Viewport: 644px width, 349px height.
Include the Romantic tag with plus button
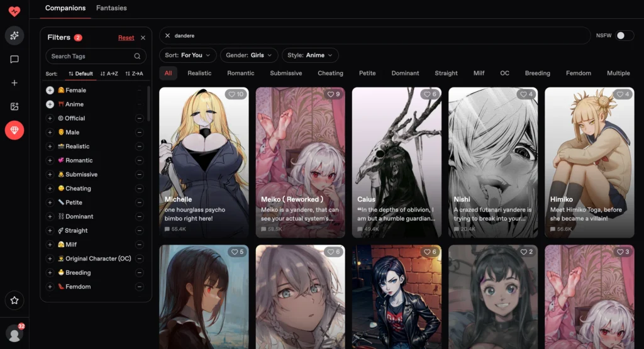[x=50, y=160]
